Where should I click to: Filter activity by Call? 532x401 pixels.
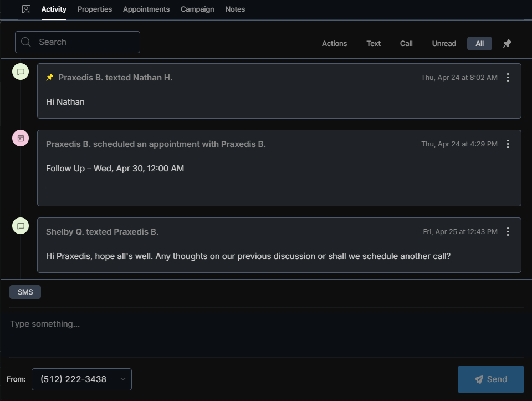click(406, 44)
